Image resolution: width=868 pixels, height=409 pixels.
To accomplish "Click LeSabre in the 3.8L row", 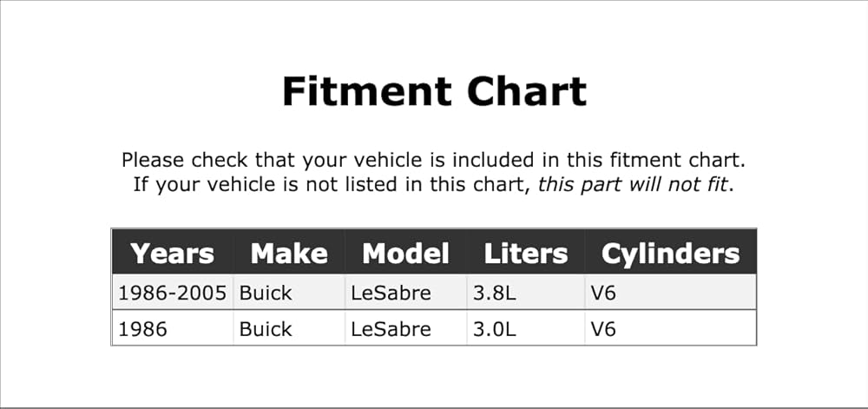I will [x=391, y=293].
